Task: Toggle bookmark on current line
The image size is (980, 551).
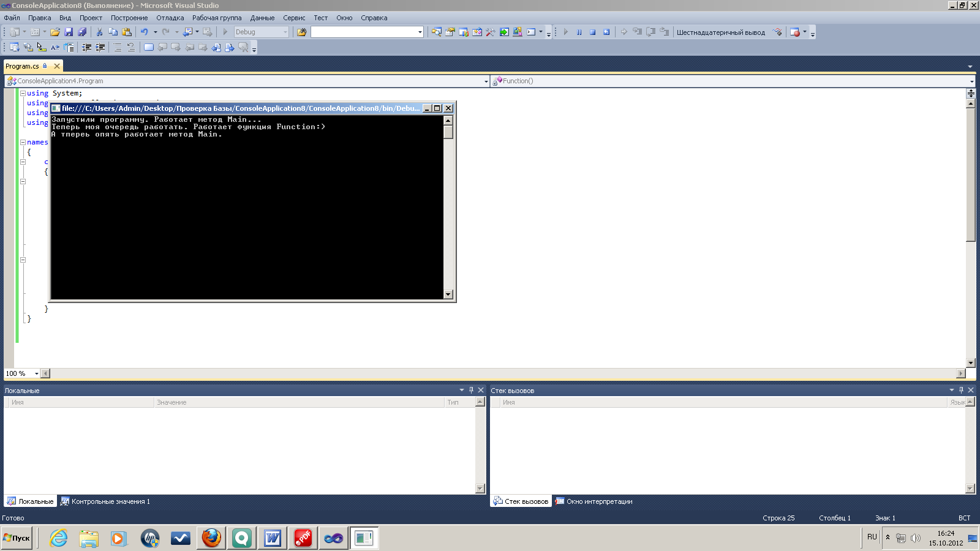Action: [x=149, y=47]
